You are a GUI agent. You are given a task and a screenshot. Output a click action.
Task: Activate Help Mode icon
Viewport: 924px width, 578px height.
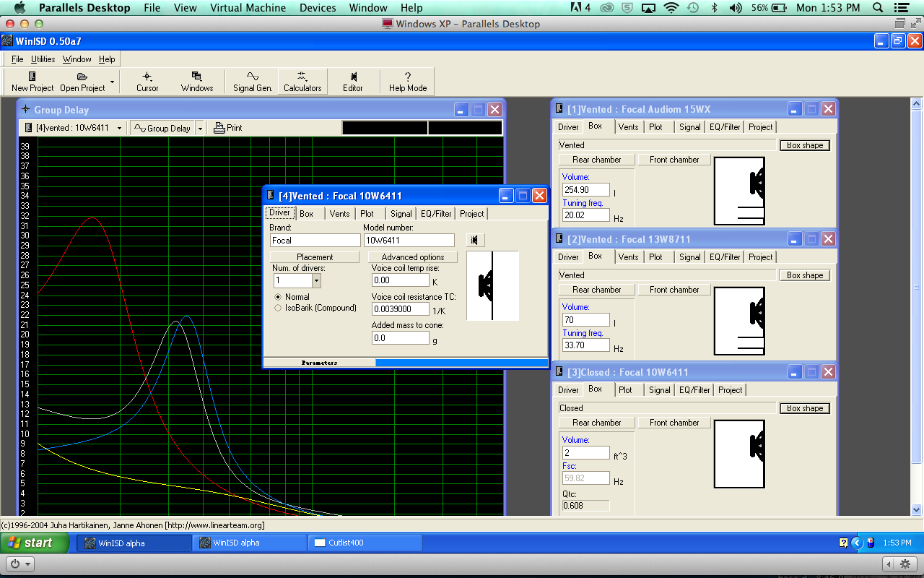408,81
